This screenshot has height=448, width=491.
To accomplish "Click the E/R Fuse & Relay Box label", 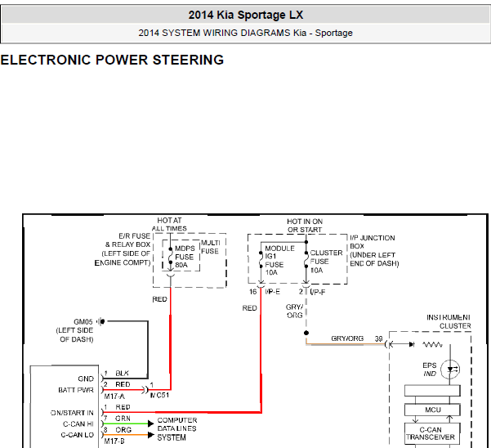I will click(123, 249).
